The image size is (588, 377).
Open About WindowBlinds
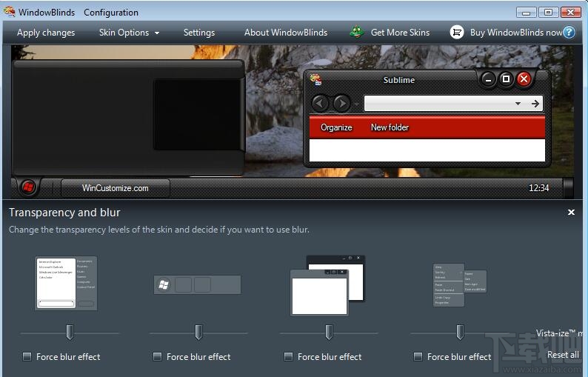pyautogui.click(x=286, y=33)
